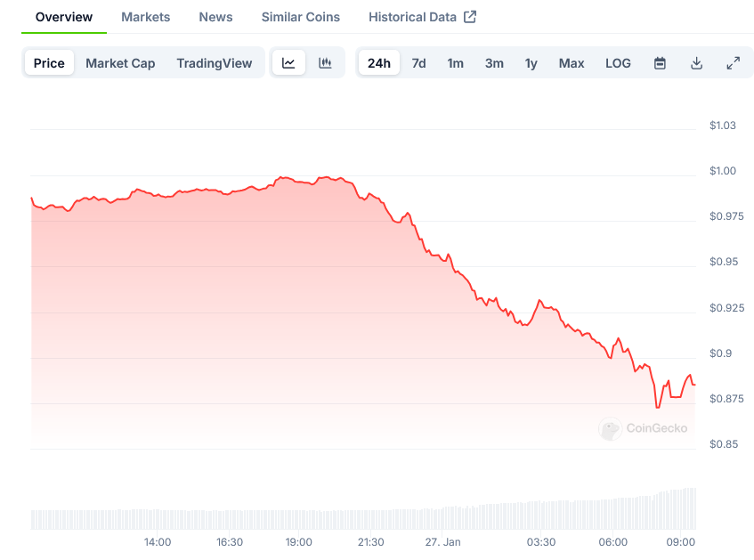Go to the Similar Coins tab
This screenshot has height=560, width=754.
click(x=300, y=17)
